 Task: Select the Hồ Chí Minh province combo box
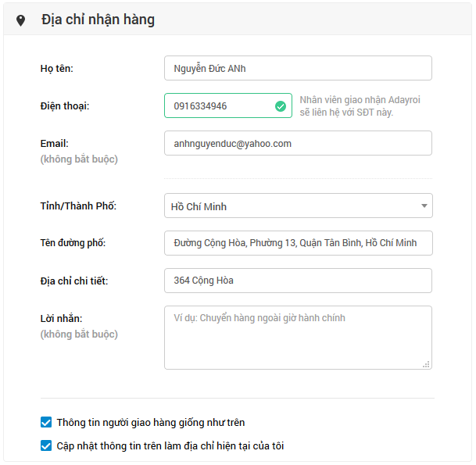[x=299, y=206]
